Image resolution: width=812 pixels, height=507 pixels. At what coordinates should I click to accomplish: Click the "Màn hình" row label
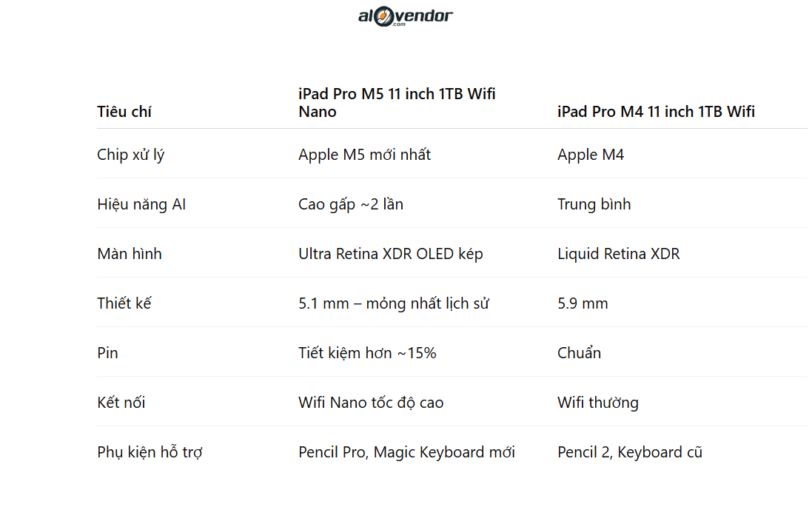(130, 254)
